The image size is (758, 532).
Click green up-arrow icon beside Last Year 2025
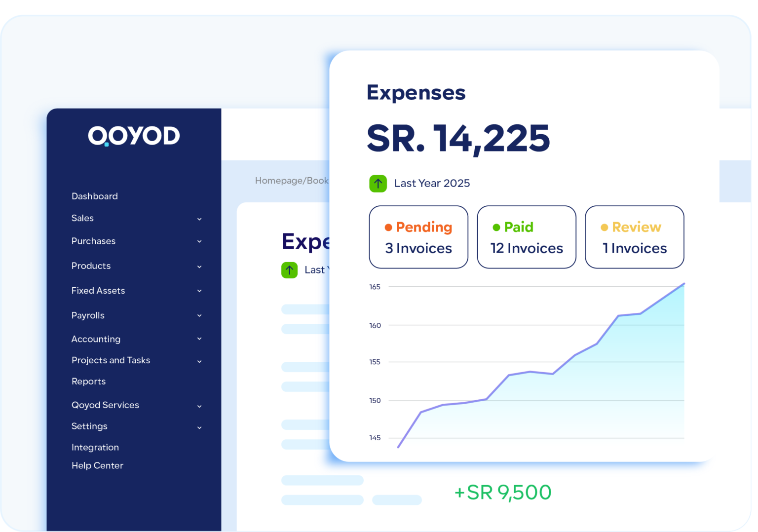pos(378,184)
